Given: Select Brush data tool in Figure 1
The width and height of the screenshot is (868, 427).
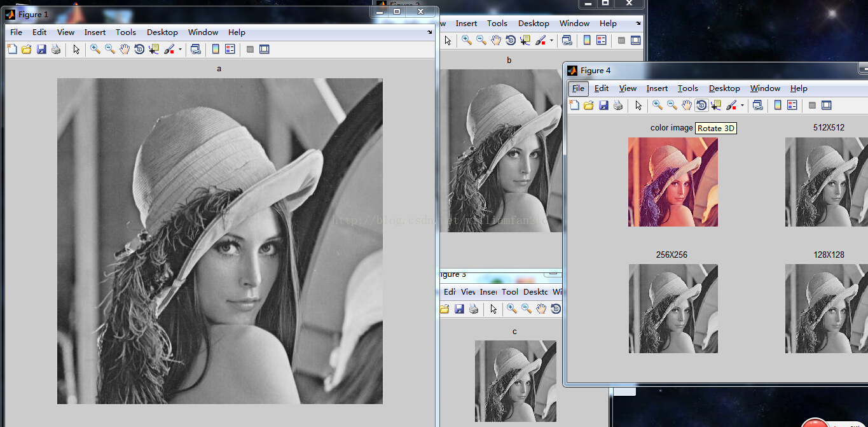Looking at the screenshot, I should tap(169, 49).
